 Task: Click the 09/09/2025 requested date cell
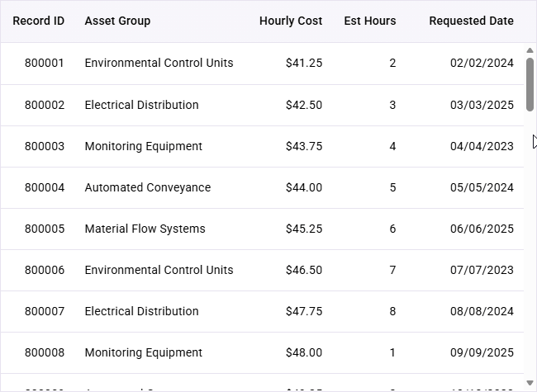click(482, 352)
